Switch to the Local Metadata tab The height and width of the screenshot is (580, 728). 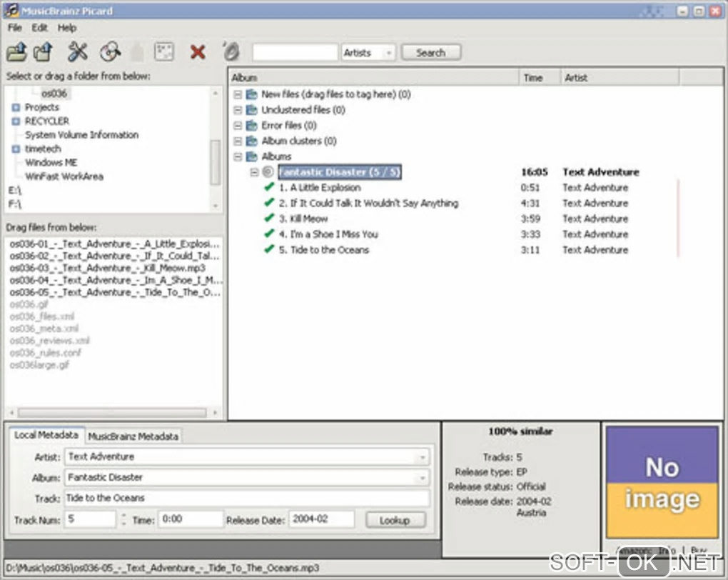click(x=46, y=435)
